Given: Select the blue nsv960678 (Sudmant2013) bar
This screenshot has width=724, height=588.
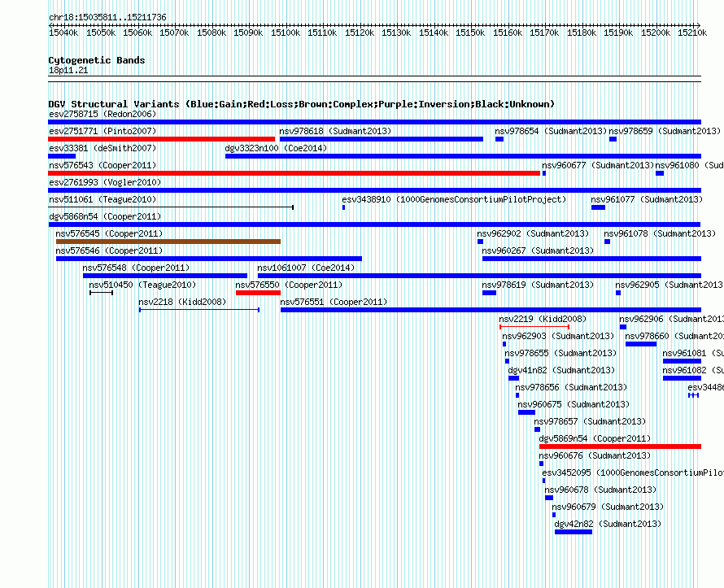Looking at the screenshot, I should (549, 498).
